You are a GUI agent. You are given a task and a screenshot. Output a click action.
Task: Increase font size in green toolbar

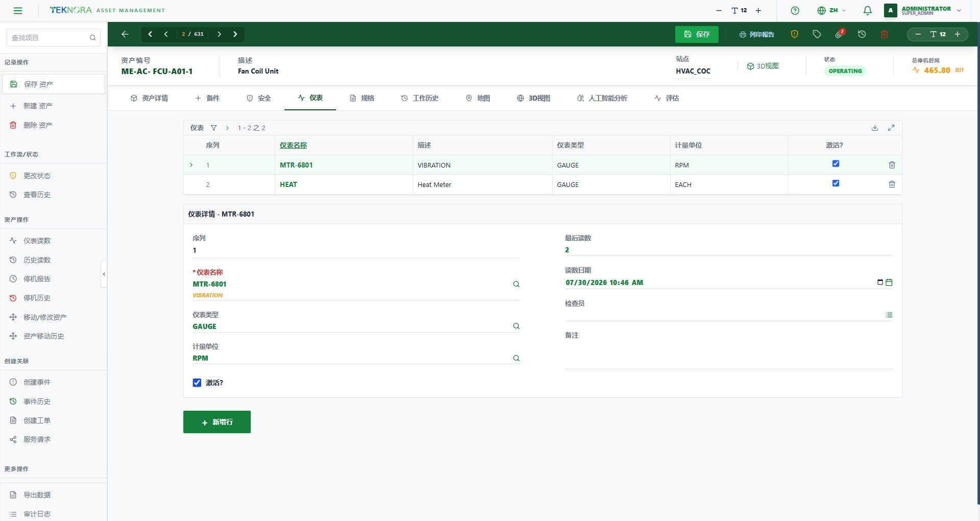[958, 34]
